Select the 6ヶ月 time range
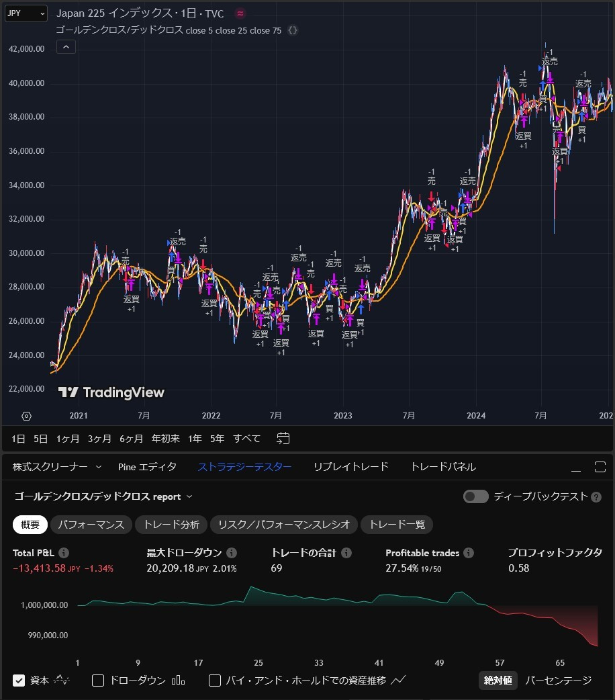The image size is (615, 700). [131, 439]
